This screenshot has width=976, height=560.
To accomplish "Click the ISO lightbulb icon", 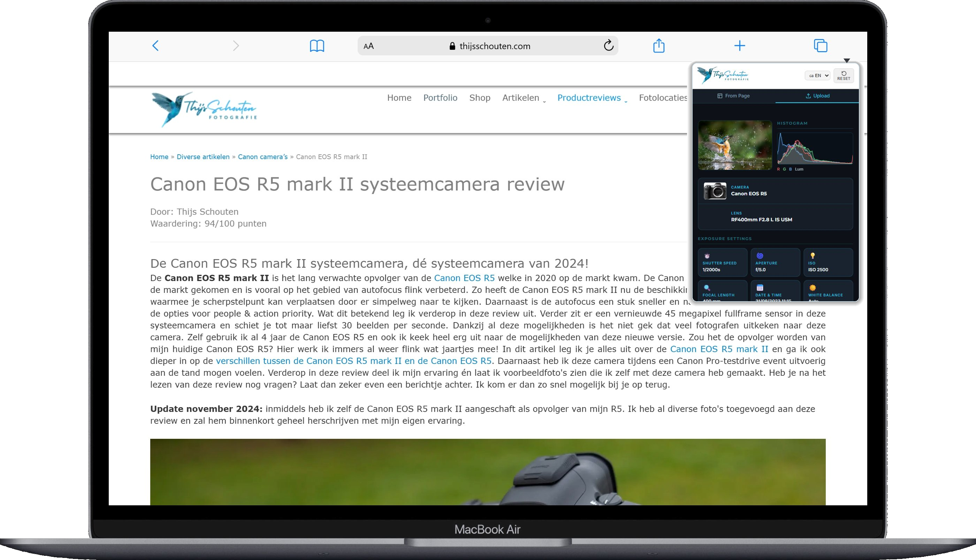I will [813, 255].
